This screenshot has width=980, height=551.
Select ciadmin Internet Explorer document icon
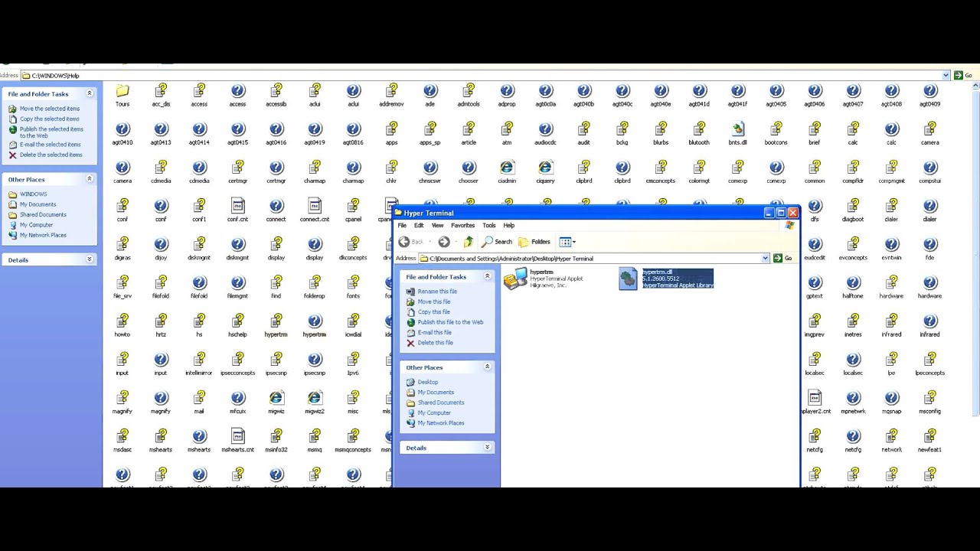(x=507, y=168)
